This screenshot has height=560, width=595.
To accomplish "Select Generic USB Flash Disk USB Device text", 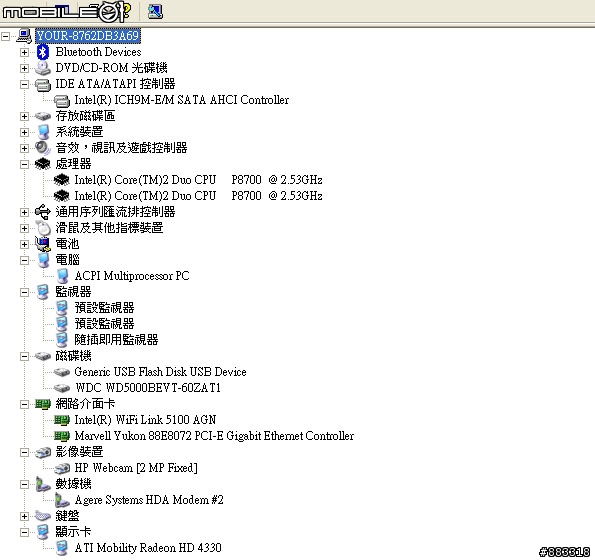I will [x=161, y=372].
